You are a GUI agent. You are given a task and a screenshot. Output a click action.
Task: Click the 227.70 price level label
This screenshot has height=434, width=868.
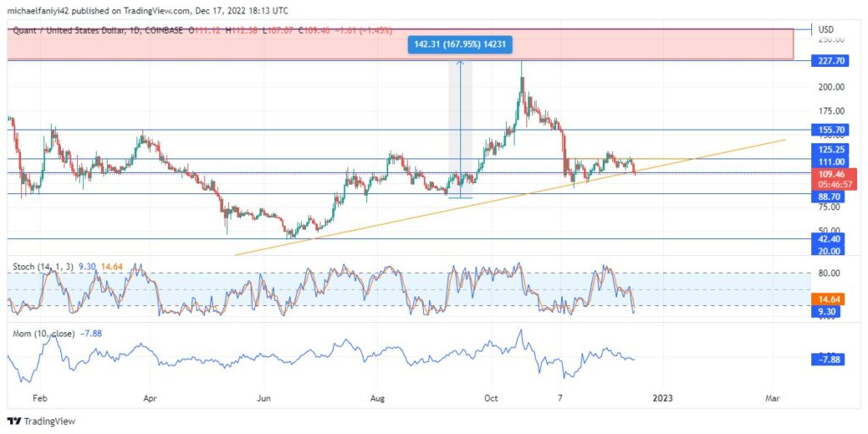[830, 61]
